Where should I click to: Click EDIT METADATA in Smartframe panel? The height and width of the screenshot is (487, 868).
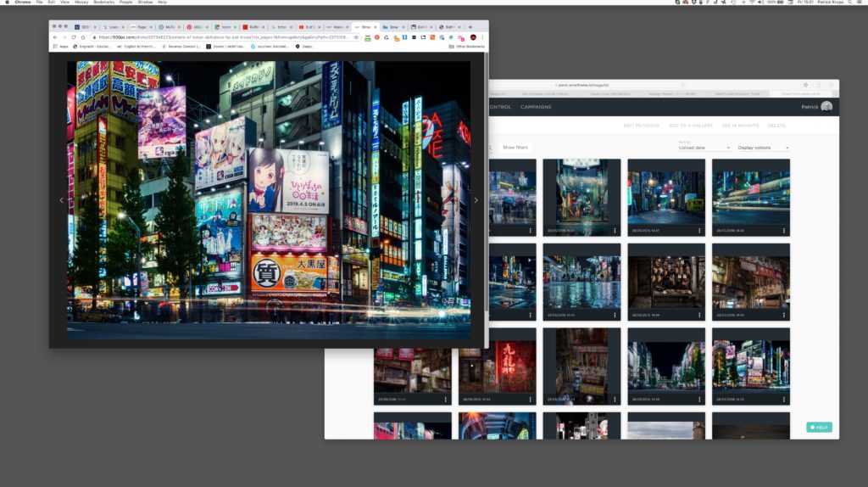(641, 126)
